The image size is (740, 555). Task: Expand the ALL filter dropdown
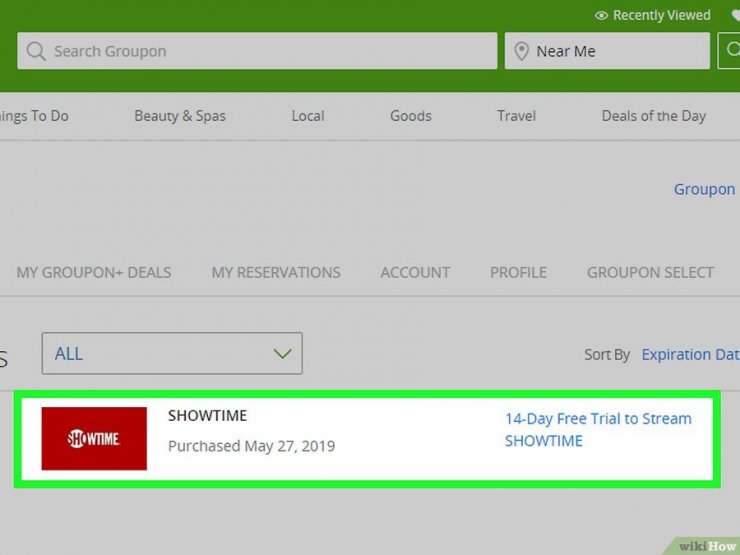tap(172, 353)
